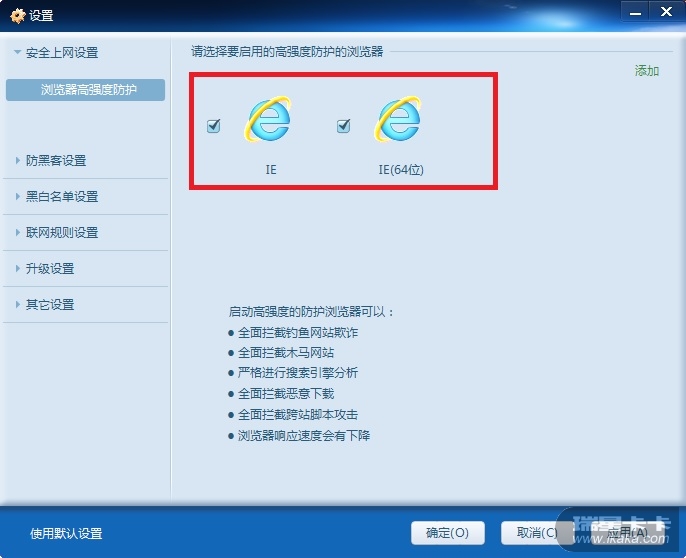This screenshot has height=558, width=686.
Task: Expand the 防黑客设置 arrow
Action: pyautogui.click(x=18, y=160)
